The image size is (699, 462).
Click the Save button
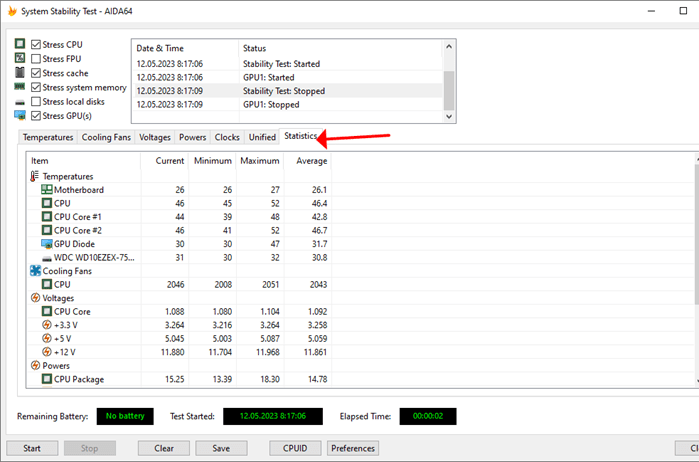(x=221, y=448)
